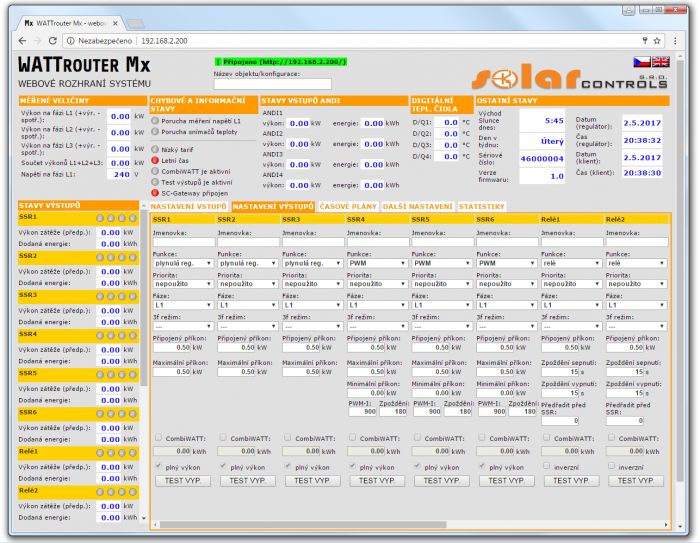The image size is (700, 543).
Task: Enable CombiWATT checkbox for SSR1
Action: 157,438
